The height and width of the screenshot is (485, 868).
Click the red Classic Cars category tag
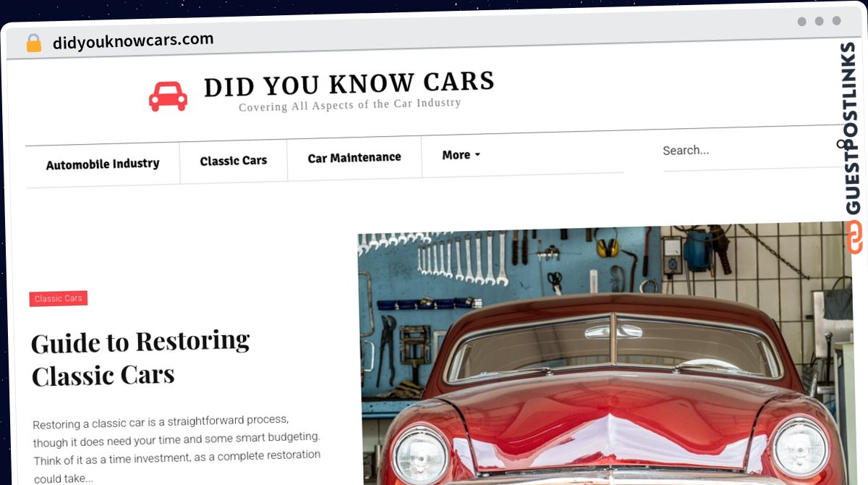(x=59, y=298)
